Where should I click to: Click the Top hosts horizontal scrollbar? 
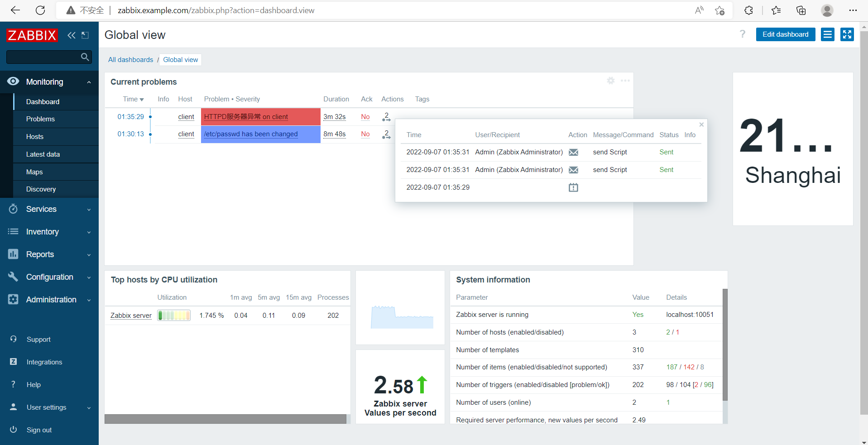[225, 419]
